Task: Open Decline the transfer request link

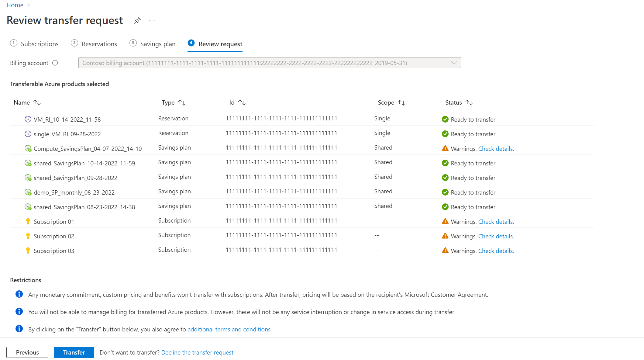Action: click(x=197, y=352)
